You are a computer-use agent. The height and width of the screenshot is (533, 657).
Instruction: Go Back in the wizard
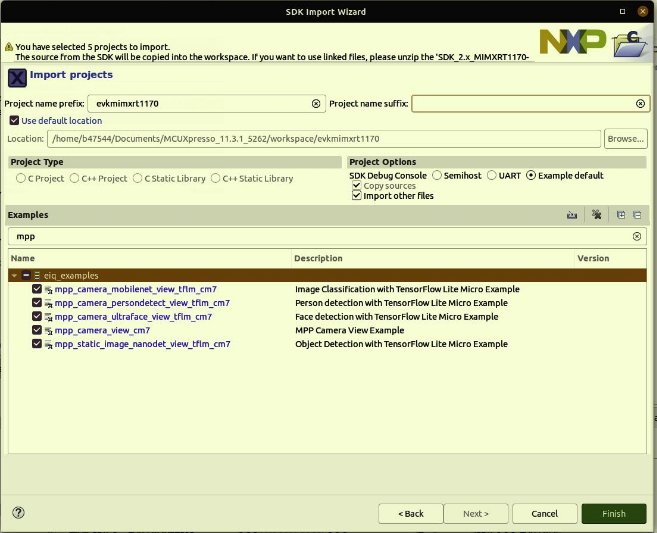coord(411,513)
